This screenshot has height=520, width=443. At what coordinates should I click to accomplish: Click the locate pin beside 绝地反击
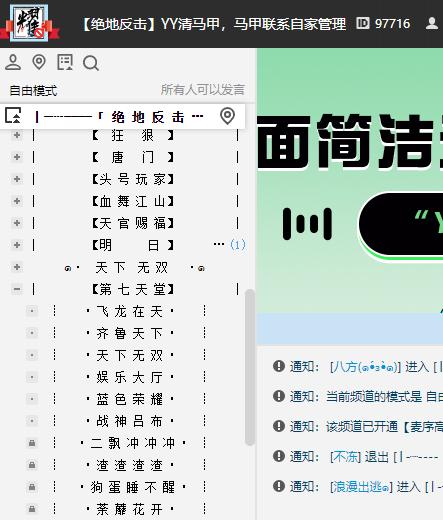[x=227, y=116]
